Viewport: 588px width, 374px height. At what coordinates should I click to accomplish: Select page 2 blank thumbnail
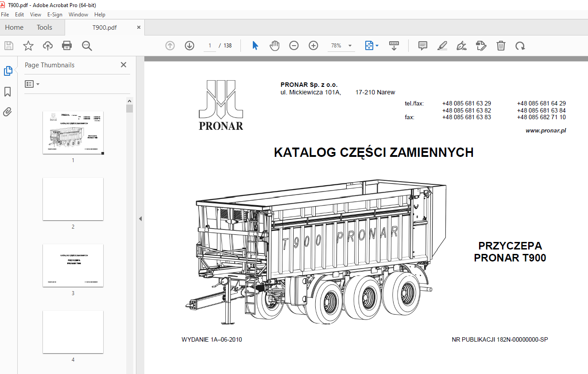coord(73,199)
